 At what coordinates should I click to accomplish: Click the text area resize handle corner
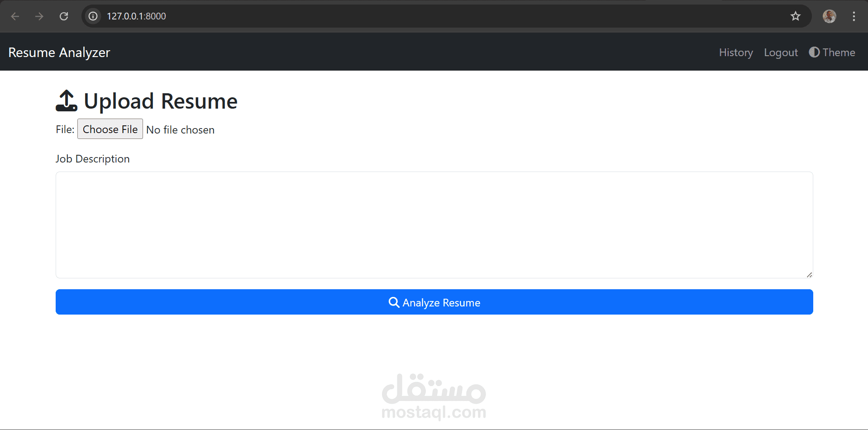[809, 275]
